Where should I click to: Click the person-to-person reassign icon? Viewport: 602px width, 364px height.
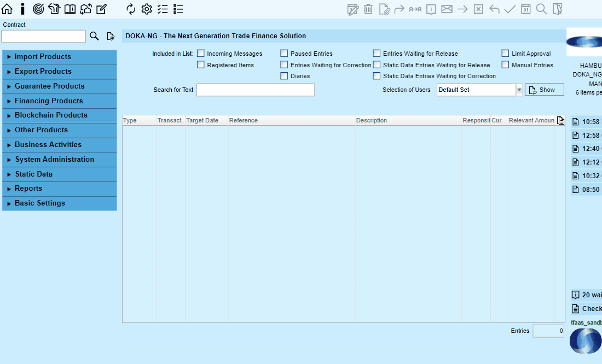click(415, 9)
